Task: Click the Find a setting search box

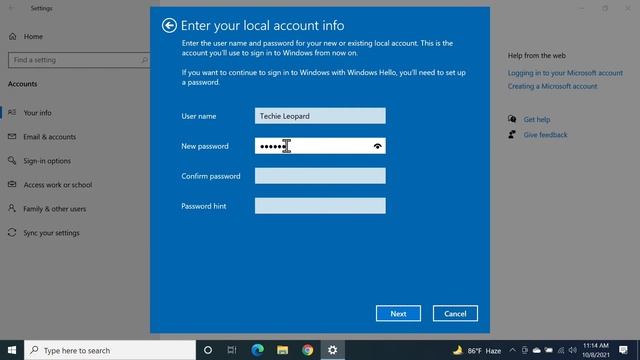Action: tap(78, 60)
